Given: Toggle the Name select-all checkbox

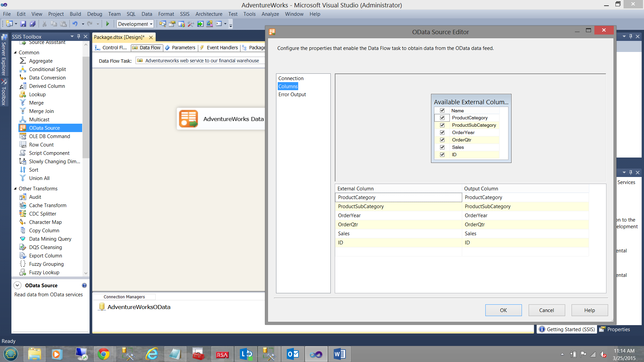Looking at the screenshot, I should (x=442, y=111).
